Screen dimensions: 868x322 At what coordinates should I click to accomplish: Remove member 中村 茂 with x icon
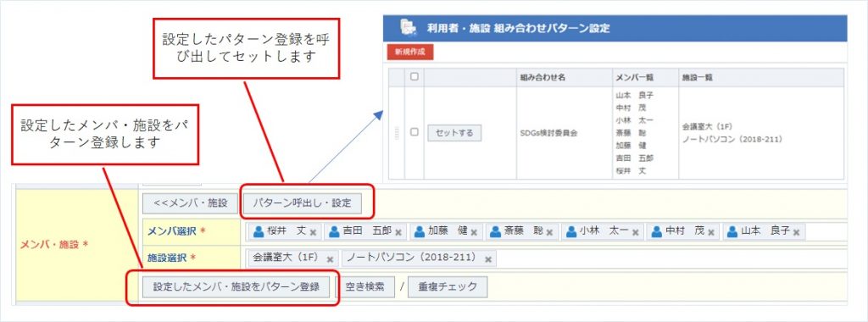pyautogui.click(x=711, y=232)
